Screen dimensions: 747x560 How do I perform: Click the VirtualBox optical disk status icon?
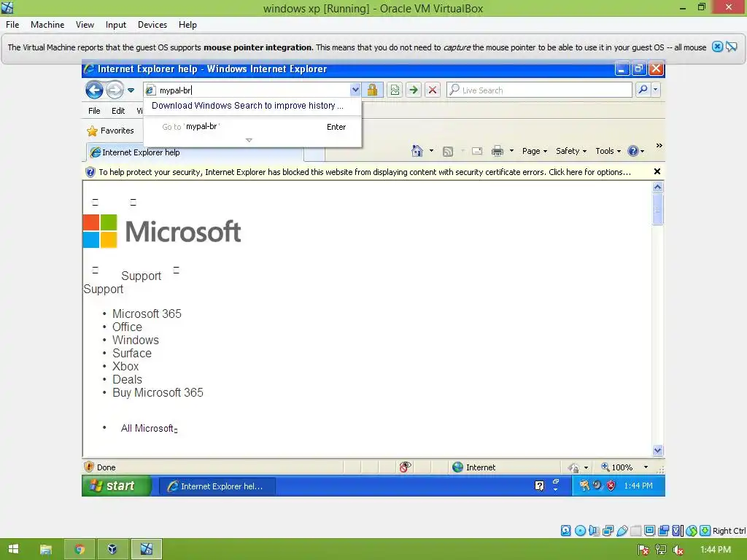(x=580, y=531)
